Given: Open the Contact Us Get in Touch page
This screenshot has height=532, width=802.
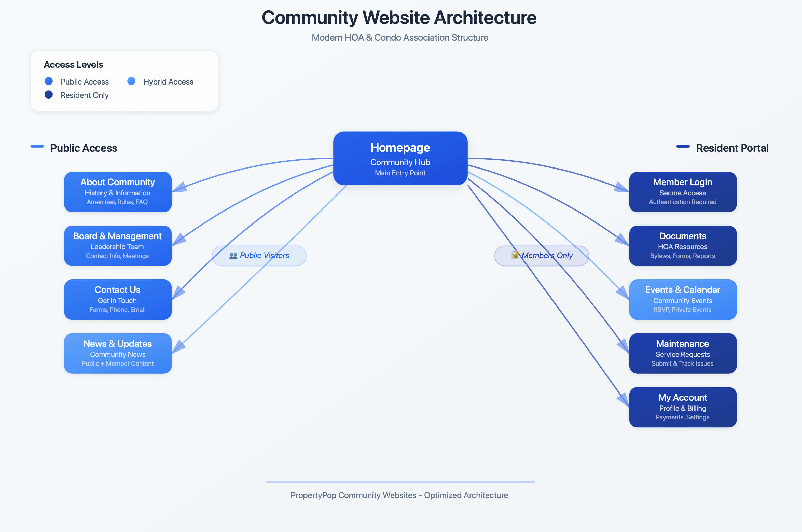Looking at the screenshot, I should pyautogui.click(x=117, y=299).
